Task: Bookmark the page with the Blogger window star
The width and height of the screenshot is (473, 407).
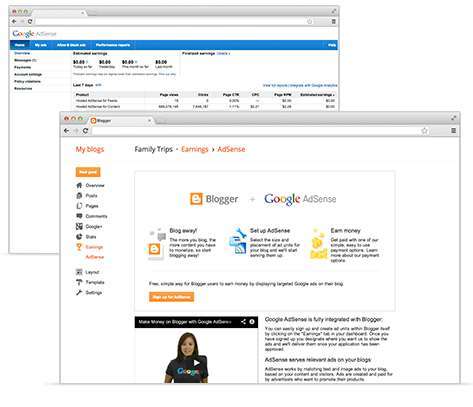Action: coord(424,131)
